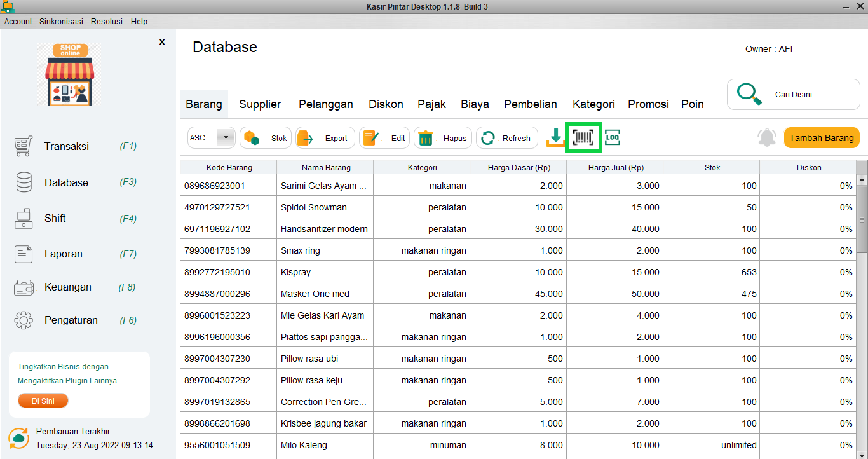Switch to the Diskon tab
Screen dimensions: 868x459
tap(386, 104)
